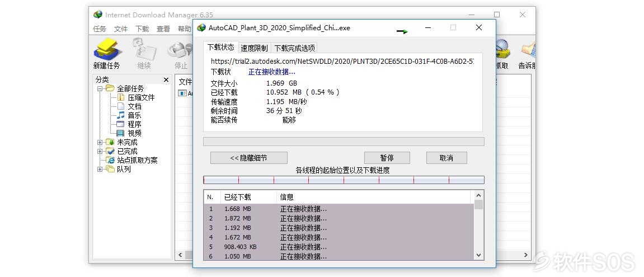Close the download progress dialog
This screenshot has width=644, height=277.
point(478,28)
